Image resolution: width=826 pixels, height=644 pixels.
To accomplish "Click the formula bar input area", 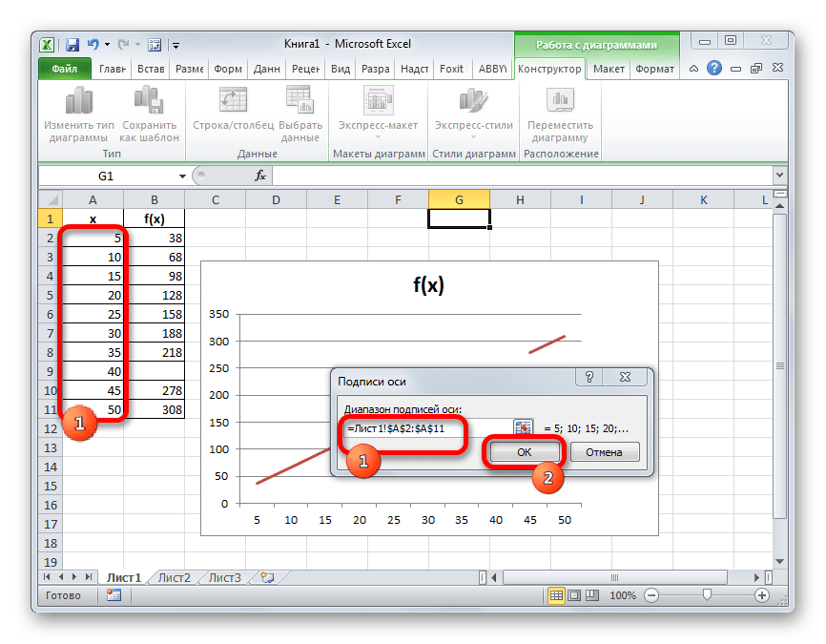I will tap(522, 176).
